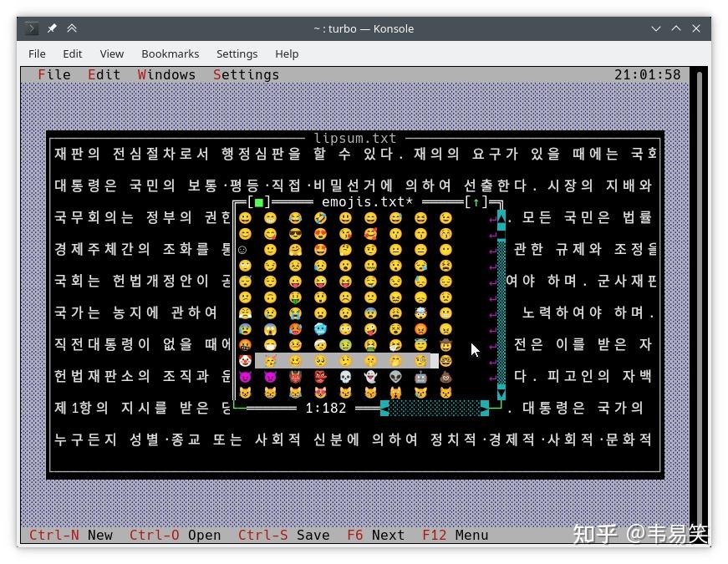Image resolution: width=728 pixels, height=564 pixels.
Task: Open turbo editor Settings menu
Action: [246, 74]
